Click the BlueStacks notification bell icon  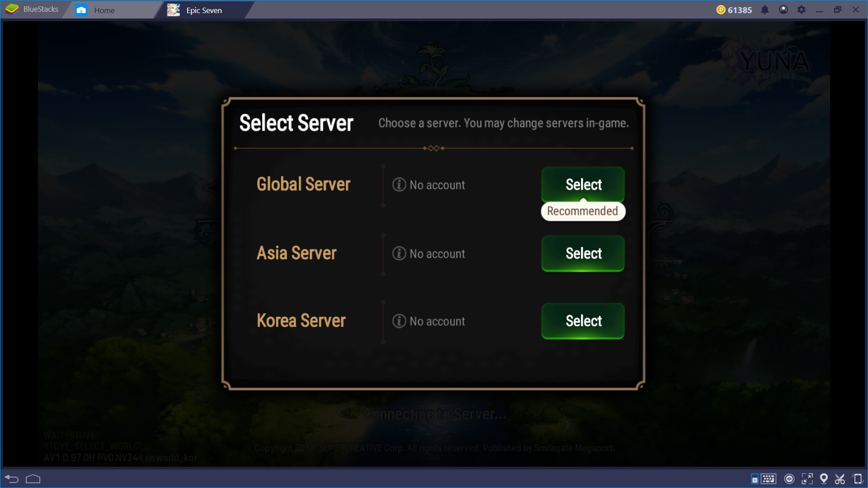click(764, 9)
